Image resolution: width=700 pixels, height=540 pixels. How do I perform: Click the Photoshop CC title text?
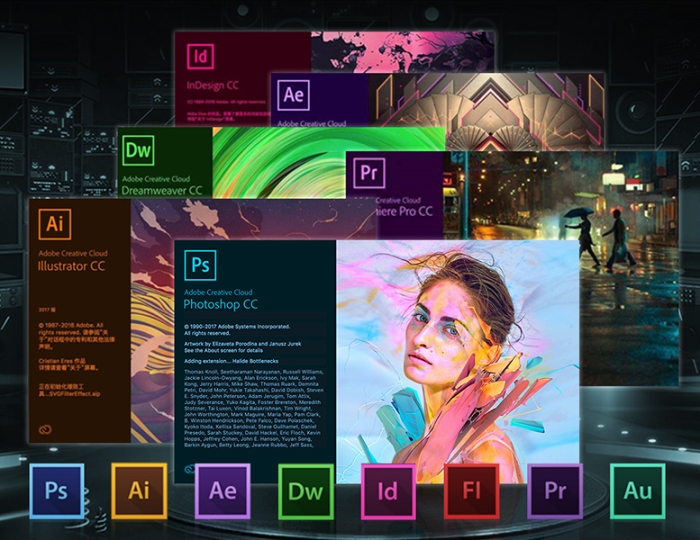pyautogui.click(x=221, y=304)
